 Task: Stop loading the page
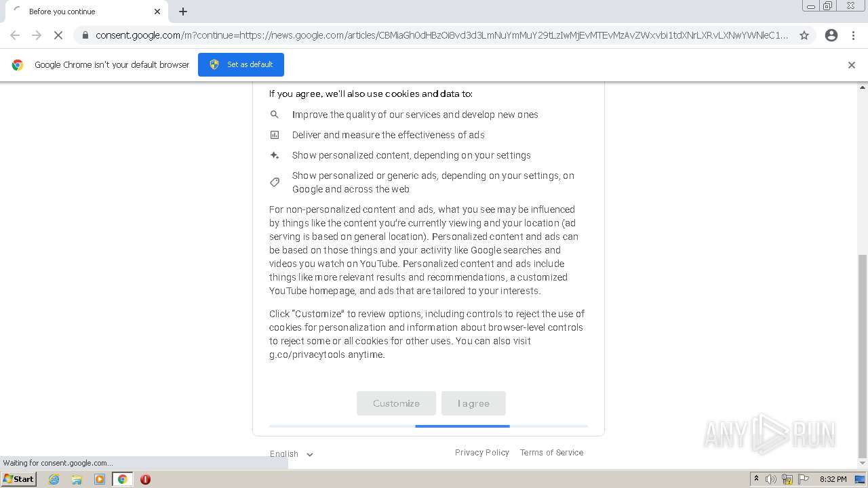point(58,35)
